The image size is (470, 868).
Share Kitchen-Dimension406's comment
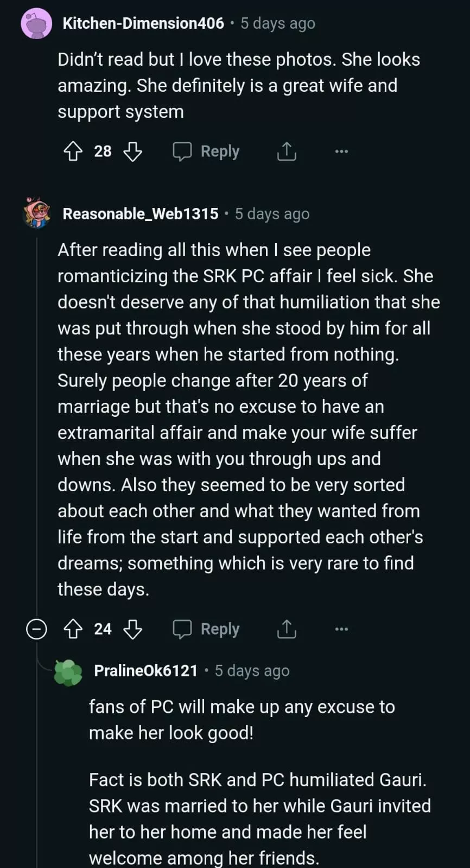click(x=287, y=151)
